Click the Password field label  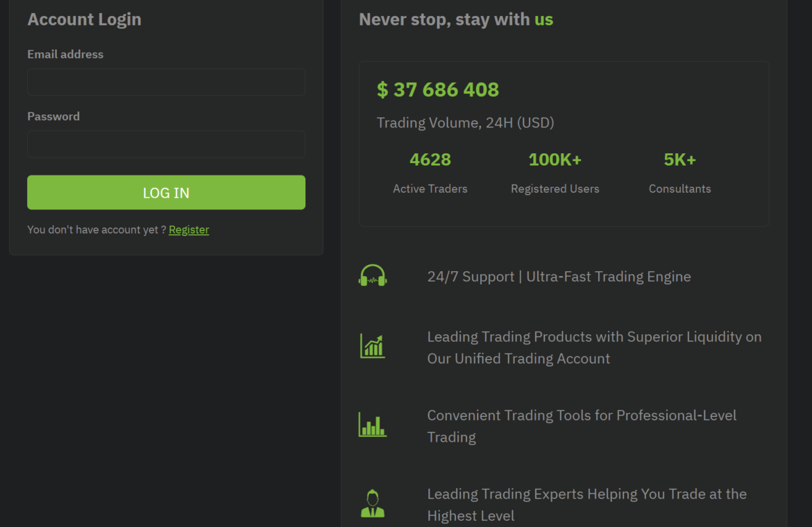pyautogui.click(x=53, y=116)
